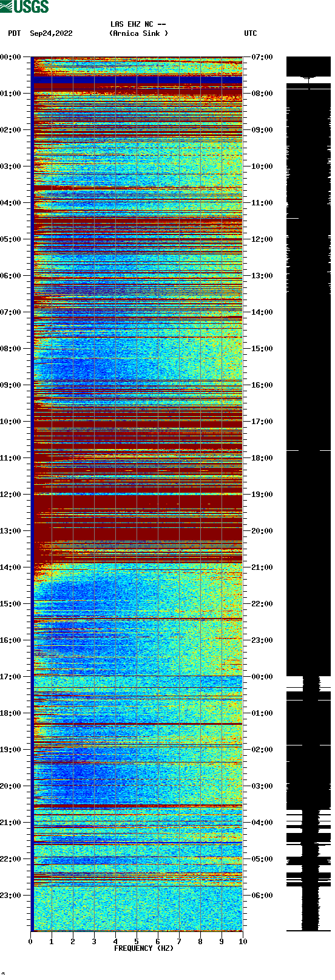Click the 09:00 PDT time label

(x=10, y=385)
